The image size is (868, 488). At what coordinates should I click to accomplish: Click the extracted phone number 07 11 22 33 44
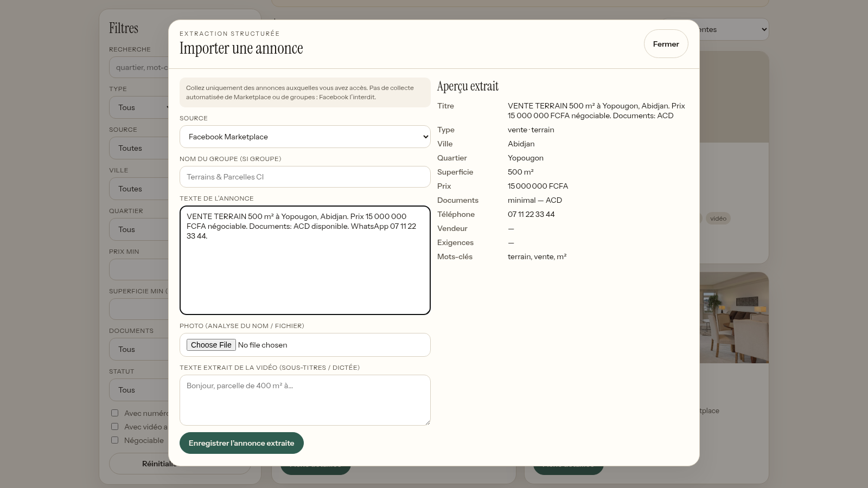pos(531,214)
